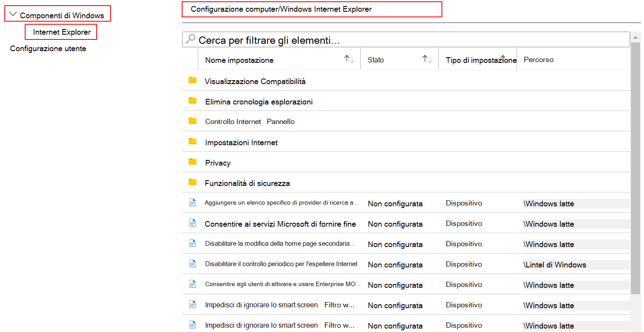Click document icon for Disabilitare la modifica home page
This screenshot has width=644, height=332.
coord(193,243)
